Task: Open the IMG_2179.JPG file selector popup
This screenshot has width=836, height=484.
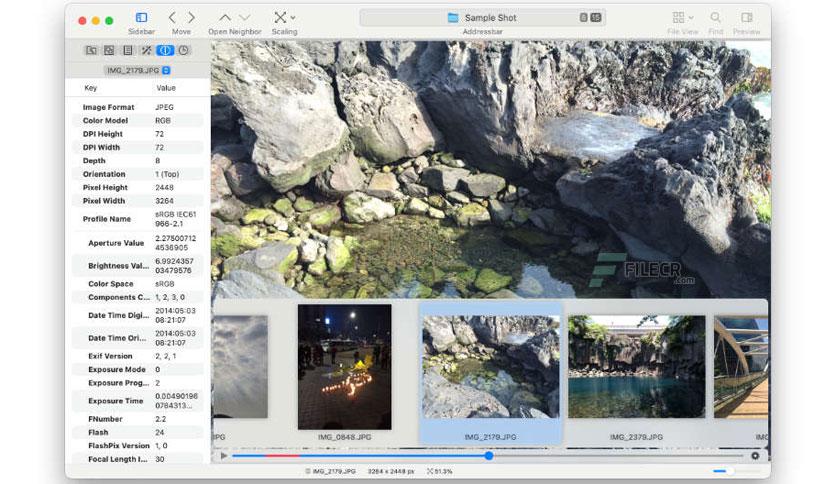Action: pyautogui.click(x=138, y=70)
